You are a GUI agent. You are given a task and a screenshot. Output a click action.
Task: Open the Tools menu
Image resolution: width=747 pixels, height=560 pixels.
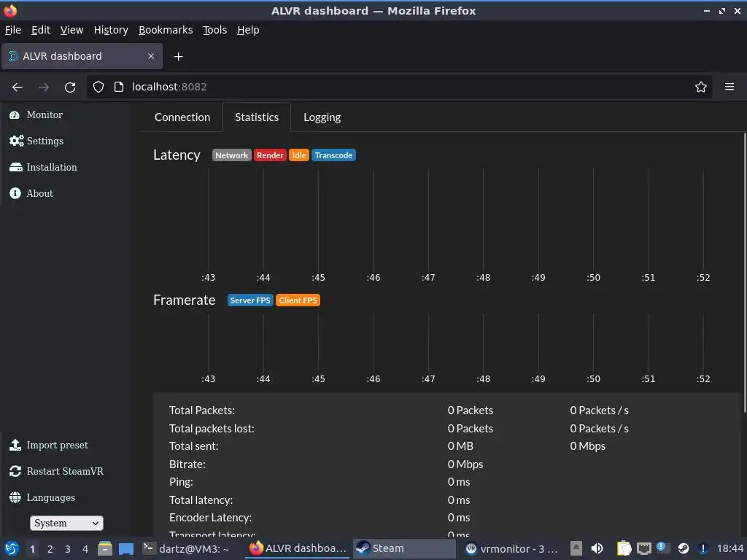(x=215, y=30)
